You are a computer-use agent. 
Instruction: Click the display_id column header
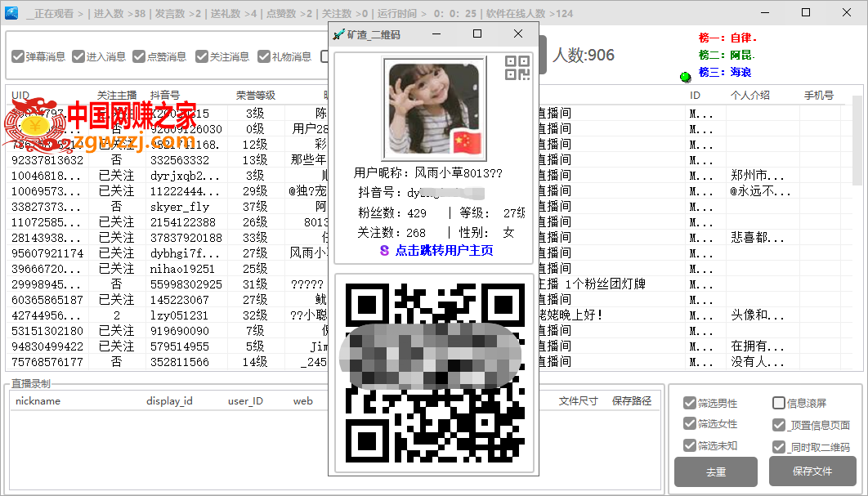(169, 400)
